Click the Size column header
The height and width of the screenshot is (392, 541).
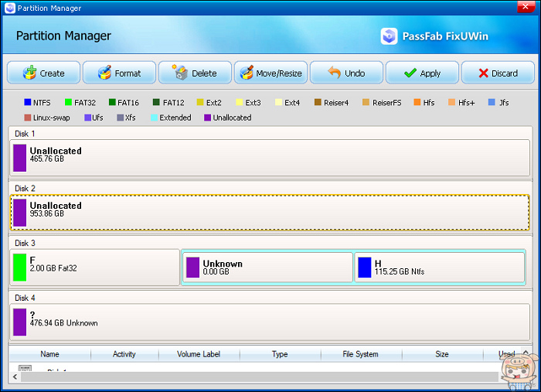[x=441, y=354]
